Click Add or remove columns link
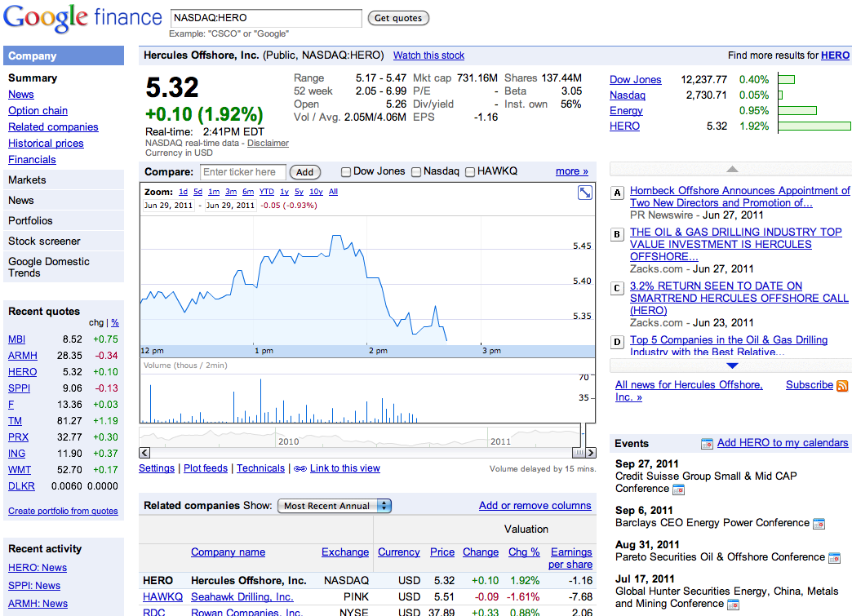This screenshot has height=616, width=852. coord(535,506)
